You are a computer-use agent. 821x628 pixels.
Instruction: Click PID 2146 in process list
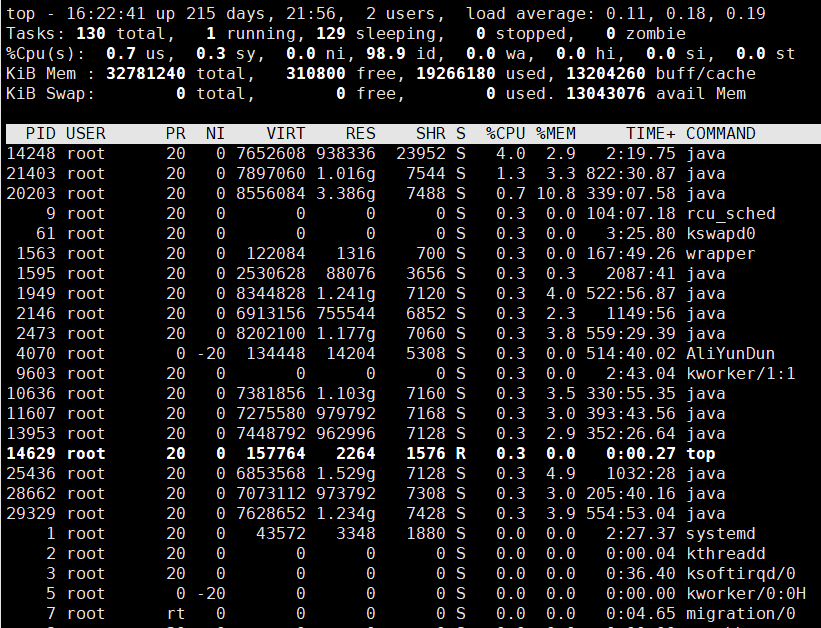point(36,313)
